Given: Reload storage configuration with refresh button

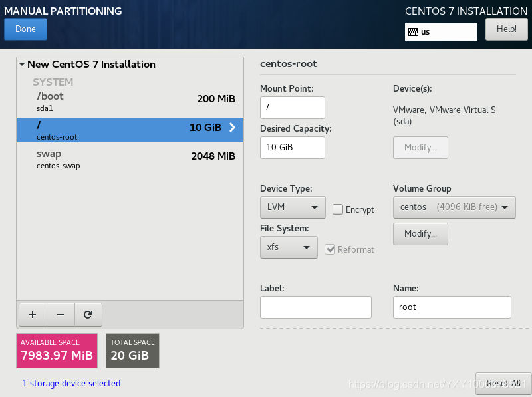Looking at the screenshot, I should click(88, 315).
